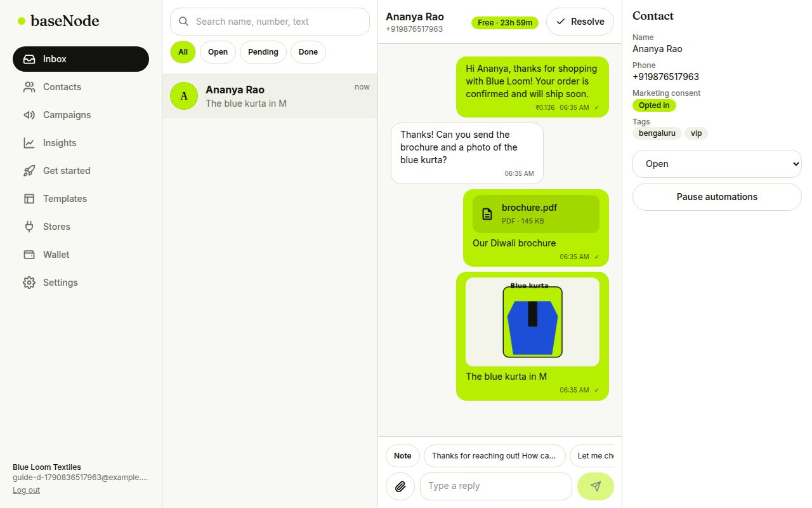Image resolution: width=812 pixels, height=508 pixels.
Task: Open the brochure.pdf attachment
Action: pyautogui.click(x=536, y=214)
